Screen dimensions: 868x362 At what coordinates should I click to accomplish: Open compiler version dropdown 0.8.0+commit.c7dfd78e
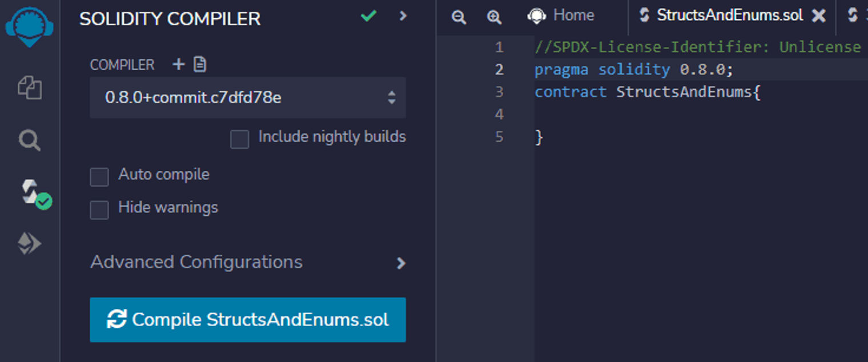pyautogui.click(x=248, y=98)
